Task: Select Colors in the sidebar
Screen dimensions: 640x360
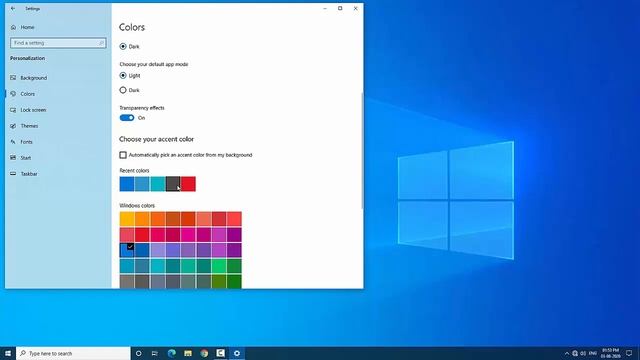Action: tap(23, 94)
